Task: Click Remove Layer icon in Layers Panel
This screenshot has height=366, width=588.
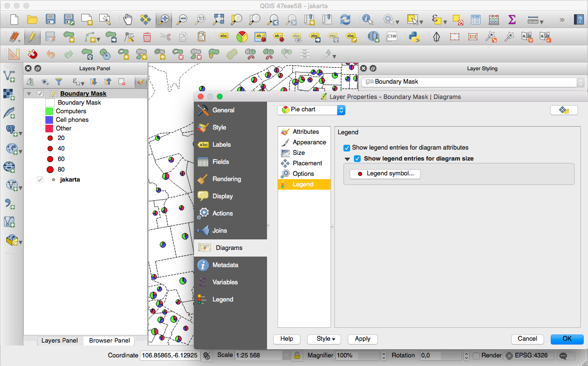Action: tap(121, 82)
